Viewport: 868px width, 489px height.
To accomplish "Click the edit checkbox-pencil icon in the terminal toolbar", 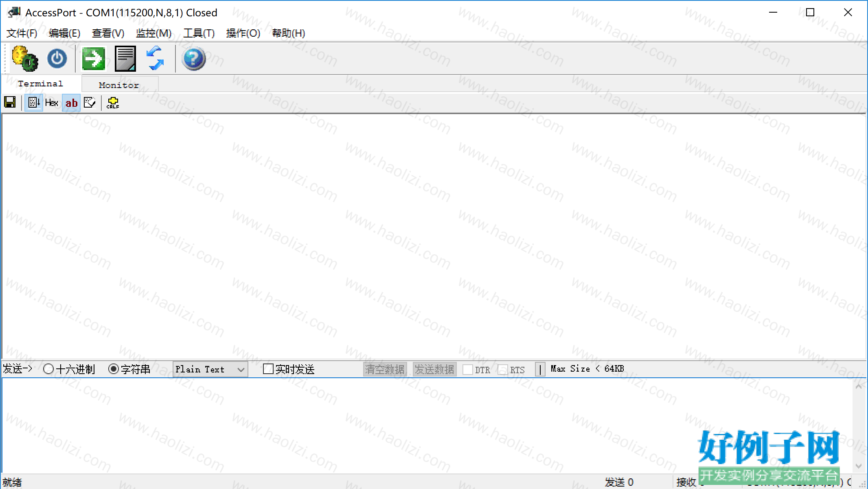I will 90,102.
